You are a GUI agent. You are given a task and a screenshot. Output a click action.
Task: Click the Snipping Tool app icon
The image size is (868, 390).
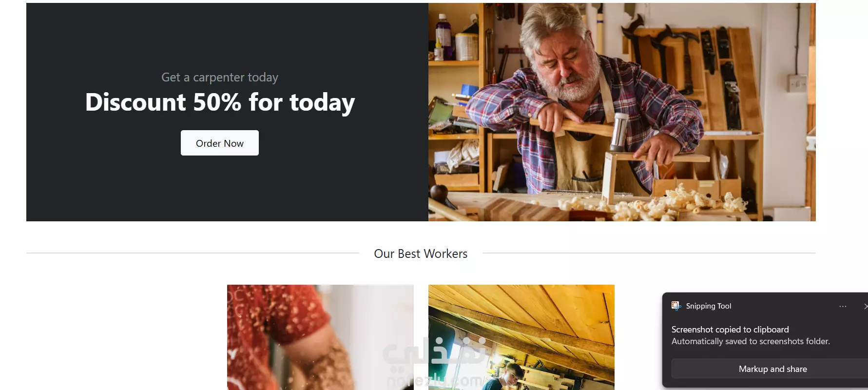[676, 306]
